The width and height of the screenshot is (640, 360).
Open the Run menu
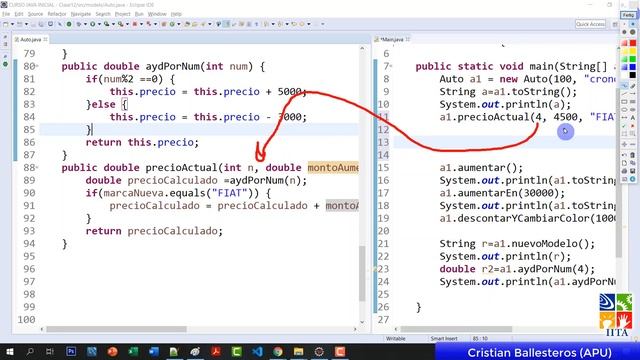tap(139, 14)
